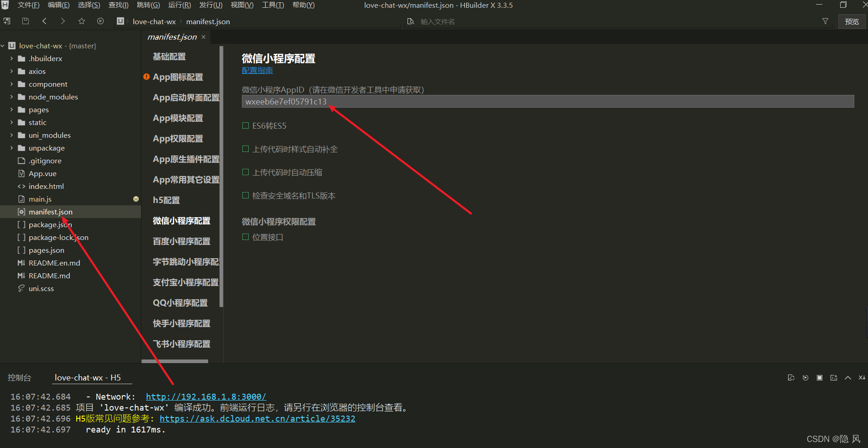The height and width of the screenshot is (448, 868).
Task: Click the new file toolbar icon
Action: pos(7,21)
